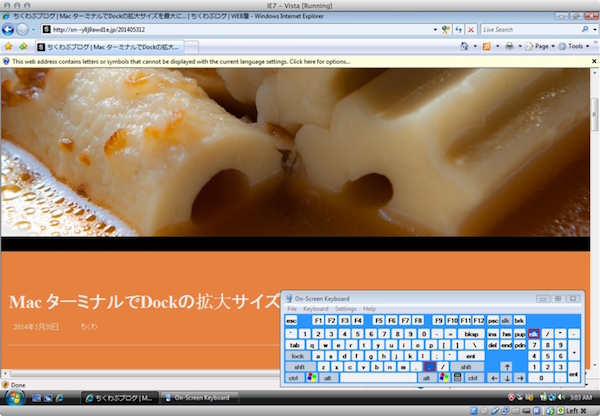Viewport: 600px width, 416px height.
Task: Close the yellow information bar
Action: 594,61
